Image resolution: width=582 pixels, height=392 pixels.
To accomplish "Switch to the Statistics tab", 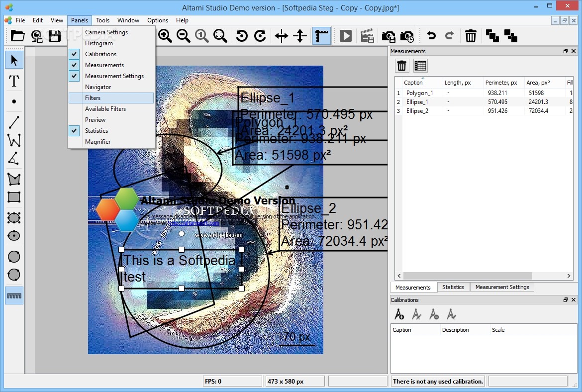I will tap(453, 288).
